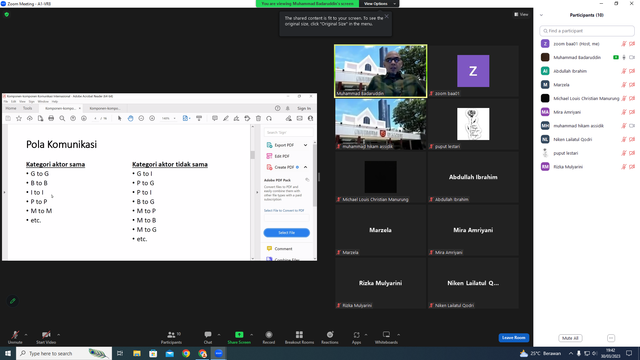Click the Acrobat notification bell icon
Viewport: 640px width, 360px height.
[x=287, y=108]
